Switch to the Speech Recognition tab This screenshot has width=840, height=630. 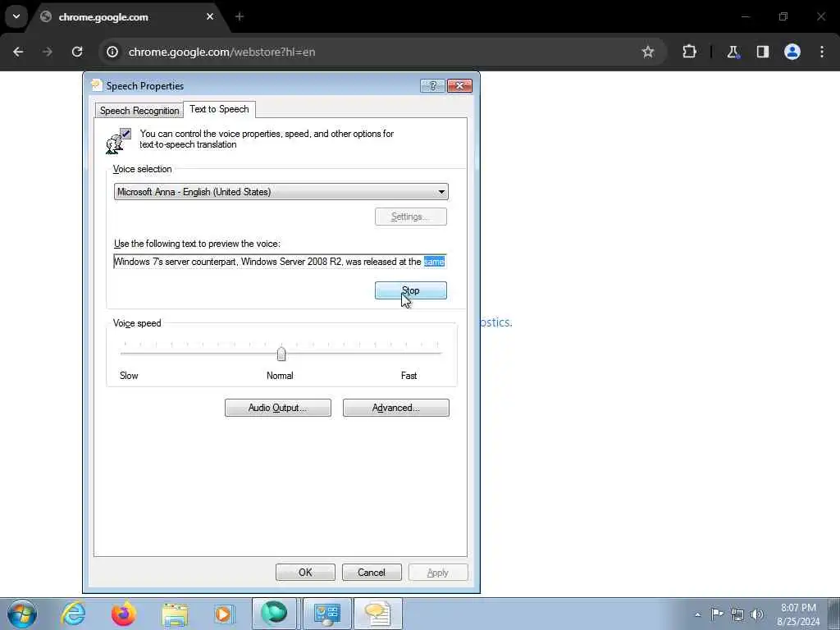[139, 111]
